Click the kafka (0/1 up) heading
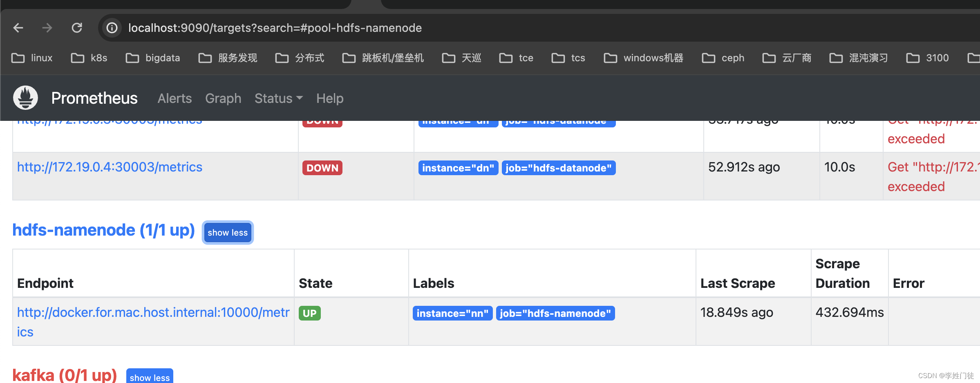The width and height of the screenshot is (980, 383). coord(65,375)
